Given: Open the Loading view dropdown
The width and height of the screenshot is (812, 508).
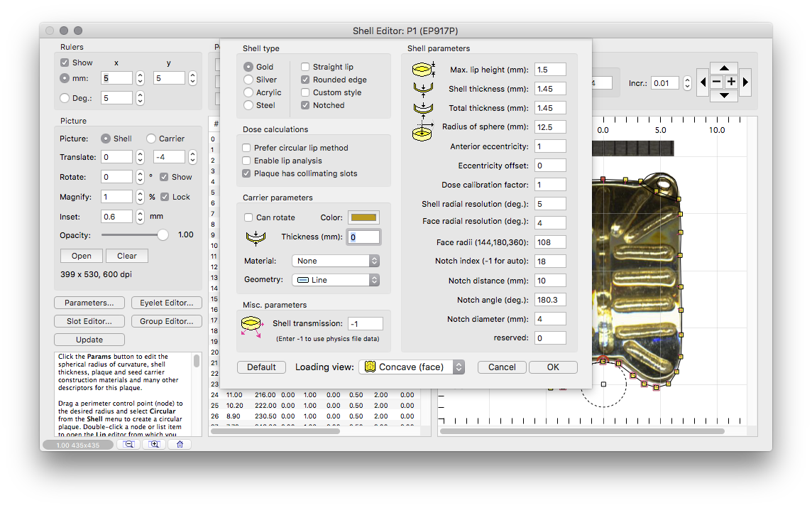Looking at the screenshot, I should [411, 367].
